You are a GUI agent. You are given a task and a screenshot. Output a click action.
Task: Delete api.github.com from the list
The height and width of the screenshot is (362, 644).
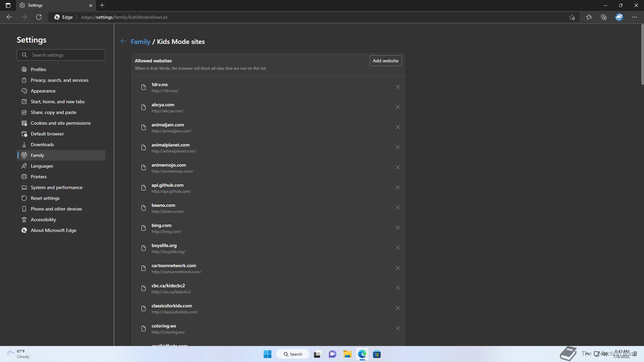[397, 188]
